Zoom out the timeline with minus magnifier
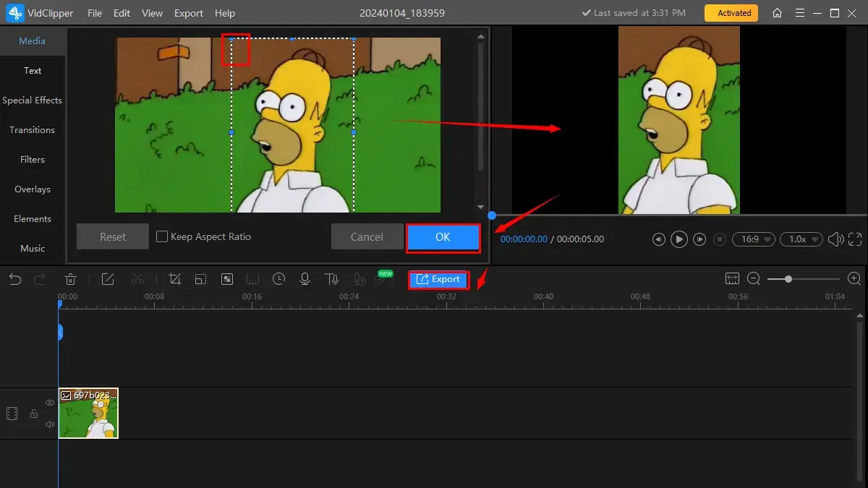Viewport: 868px width, 488px height. pos(754,278)
